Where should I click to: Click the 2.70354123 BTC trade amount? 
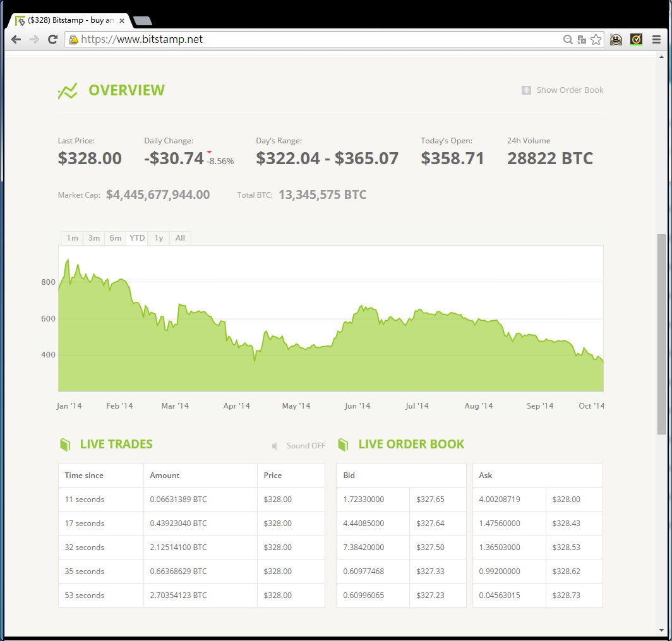coord(178,595)
